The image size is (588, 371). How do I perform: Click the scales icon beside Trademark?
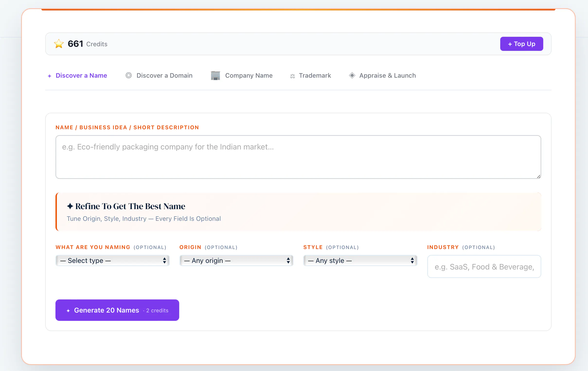tap(293, 76)
